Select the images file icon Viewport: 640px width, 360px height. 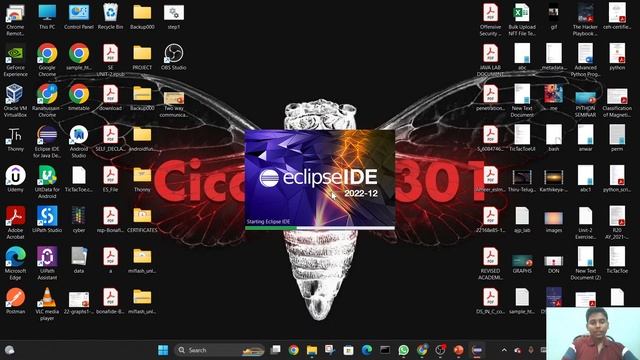pos(553,222)
